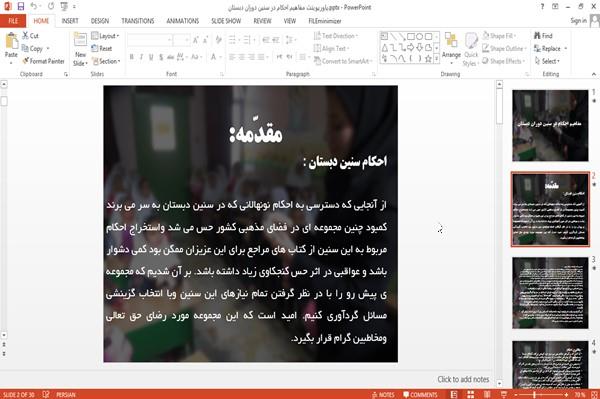The height and width of the screenshot is (399, 600).
Task: Toggle Underline formatting
Action: (x=151, y=57)
